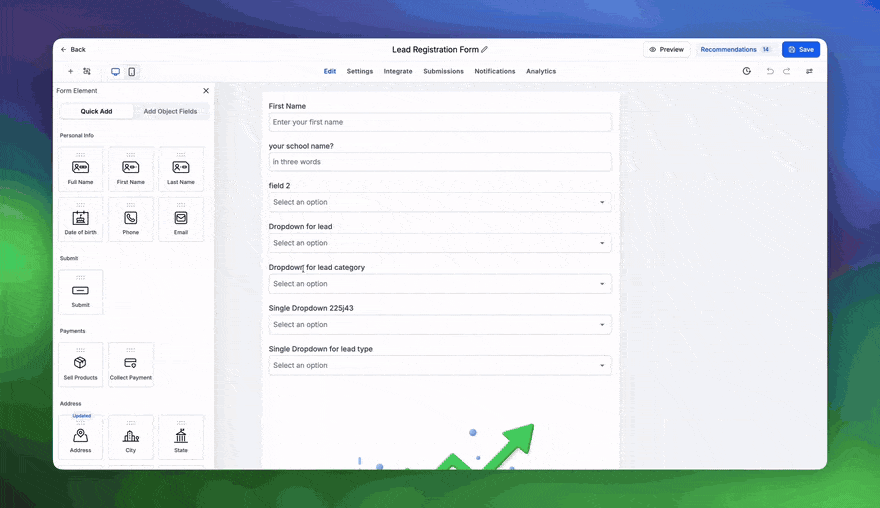Open the field 2 dropdown

[440, 202]
